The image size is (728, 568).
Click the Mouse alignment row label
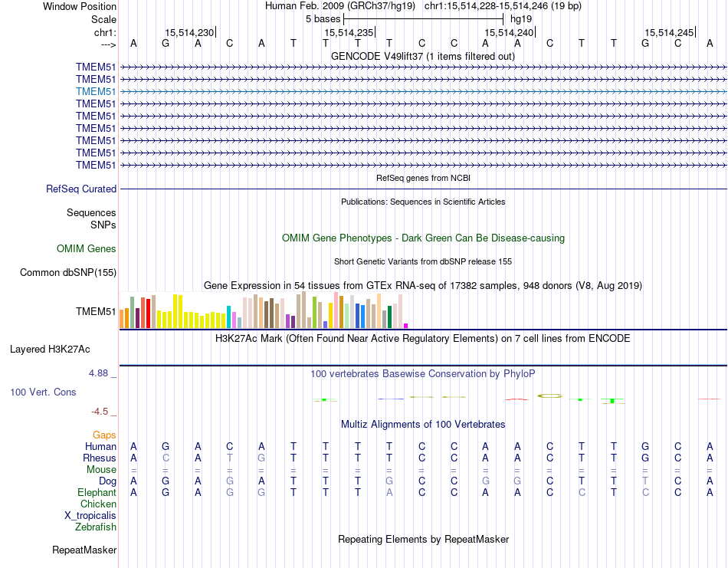(x=101, y=470)
